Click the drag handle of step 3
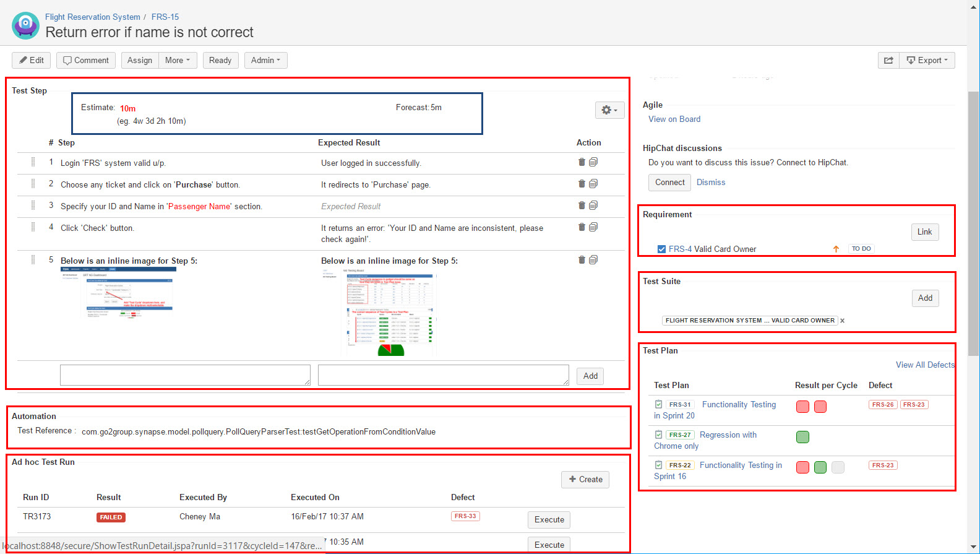The width and height of the screenshot is (980, 554). click(33, 206)
